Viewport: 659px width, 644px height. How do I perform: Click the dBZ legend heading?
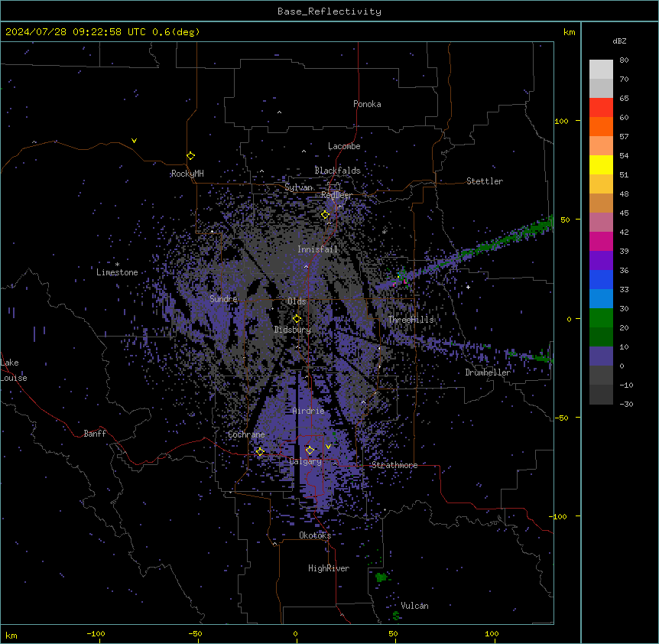pos(619,41)
